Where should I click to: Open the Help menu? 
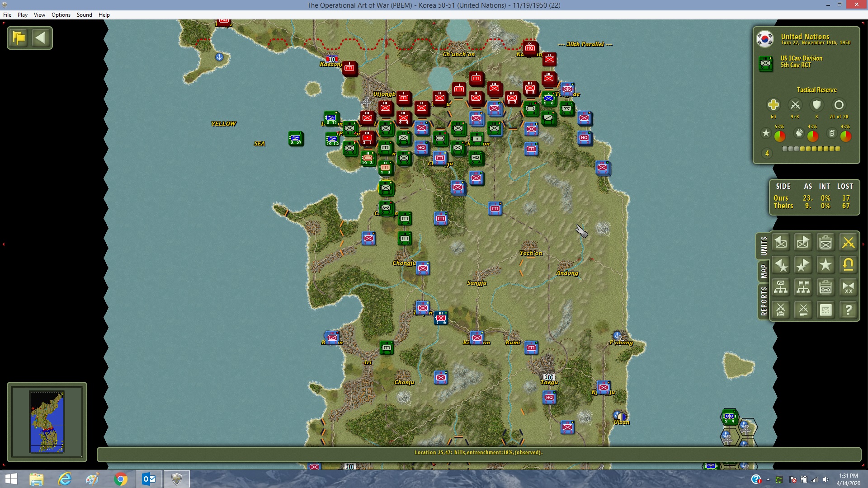click(104, 15)
